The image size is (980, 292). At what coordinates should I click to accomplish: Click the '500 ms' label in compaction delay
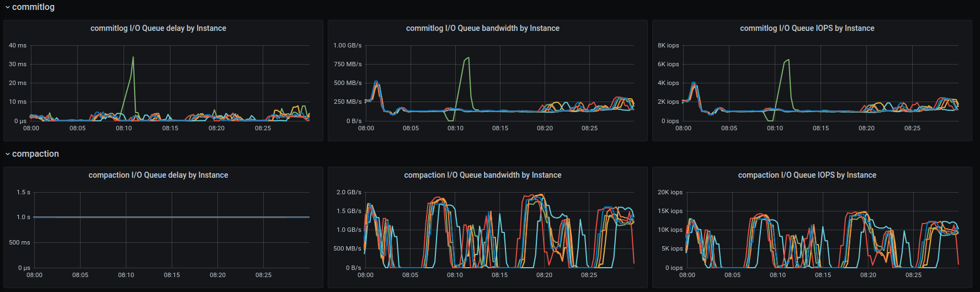(x=19, y=242)
